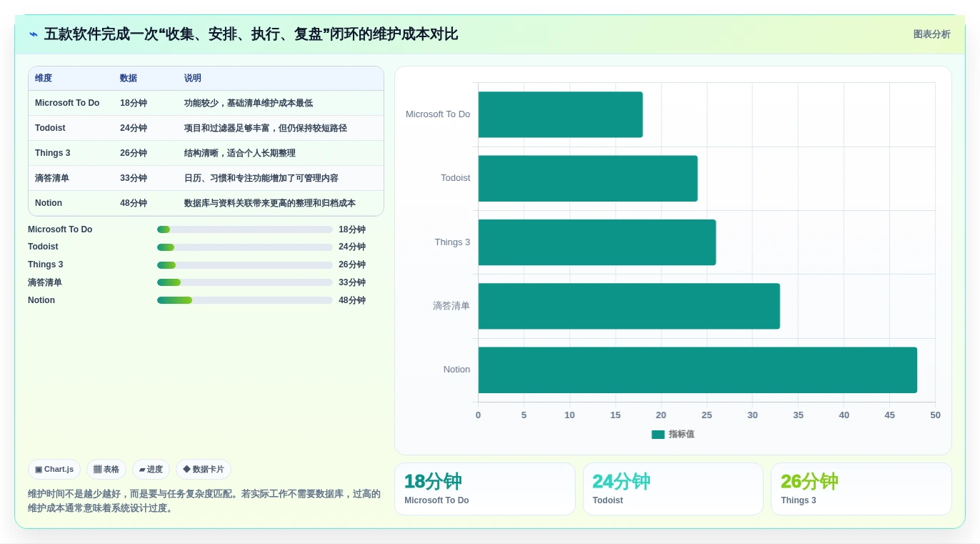Click the Notion progress bar

click(x=245, y=300)
